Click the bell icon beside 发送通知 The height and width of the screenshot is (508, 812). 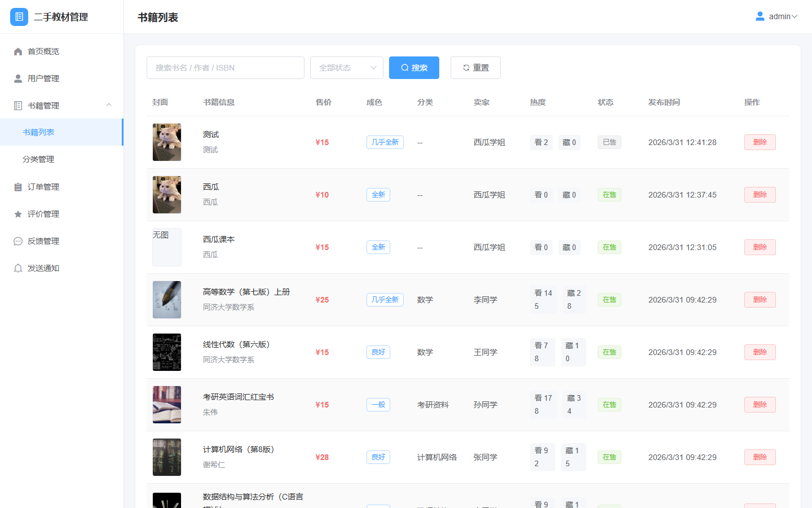tap(18, 268)
